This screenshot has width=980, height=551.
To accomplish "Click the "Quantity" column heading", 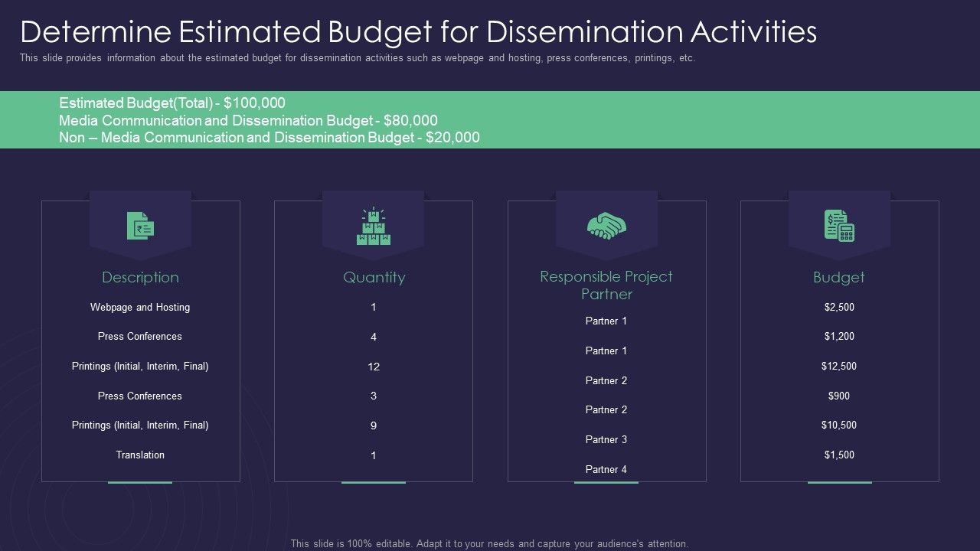I will [x=374, y=277].
